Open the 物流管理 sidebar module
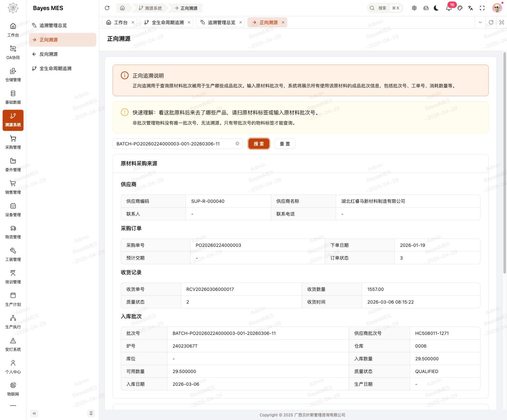The height and width of the screenshot is (420, 507). coord(13,232)
